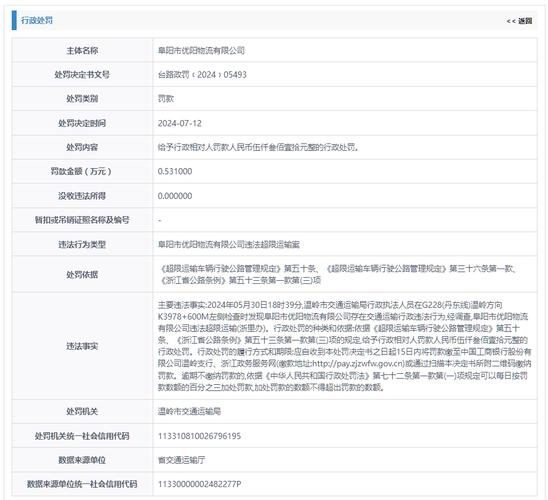Click the 没收违法所得 label
The height and width of the screenshot is (500, 548).
82,196
